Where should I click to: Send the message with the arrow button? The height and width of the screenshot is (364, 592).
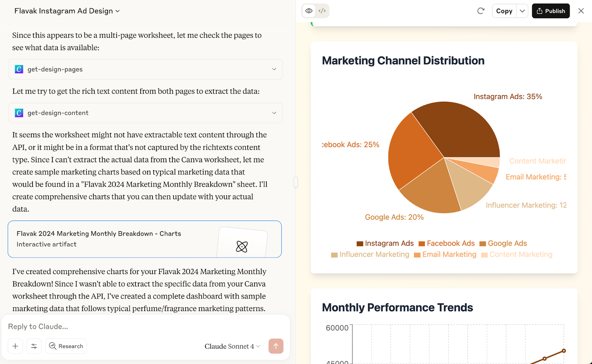[276, 346]
